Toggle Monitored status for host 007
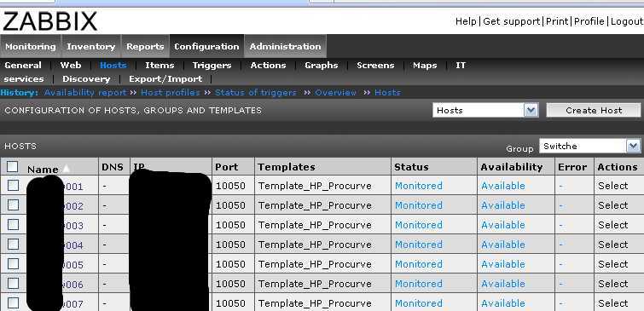644x311 pixels. click(x=419, y=303)
